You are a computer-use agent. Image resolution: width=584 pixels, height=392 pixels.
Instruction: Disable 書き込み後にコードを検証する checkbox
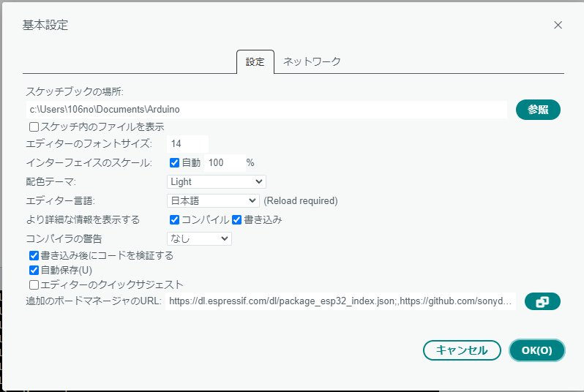click(x=34, y=256)
